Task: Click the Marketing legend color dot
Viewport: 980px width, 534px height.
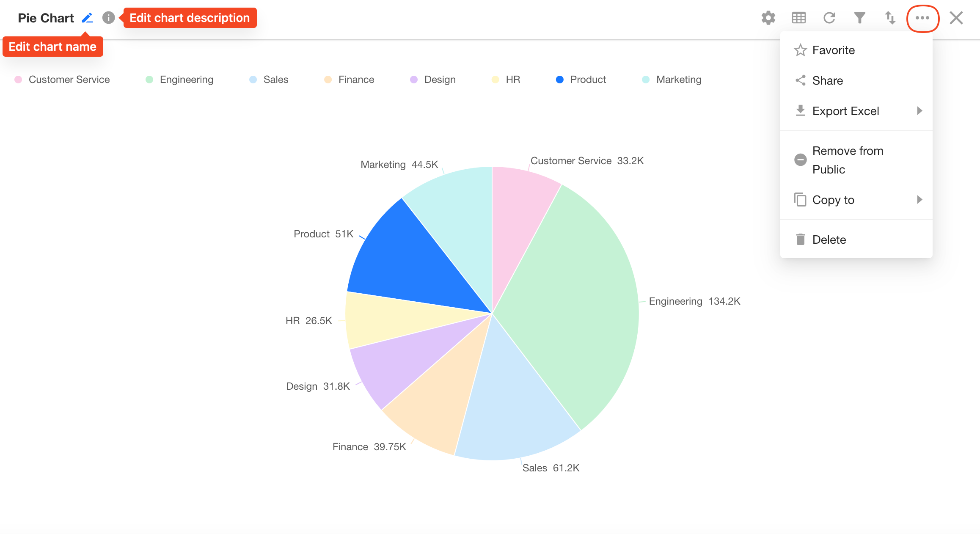Action: 646,80
